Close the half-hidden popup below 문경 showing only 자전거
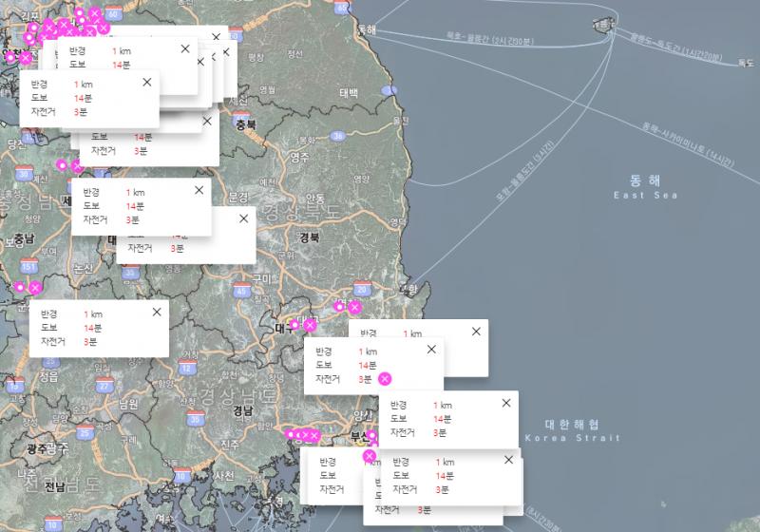The height and width of the screenshot is (532, 760). tap(244, 218)
